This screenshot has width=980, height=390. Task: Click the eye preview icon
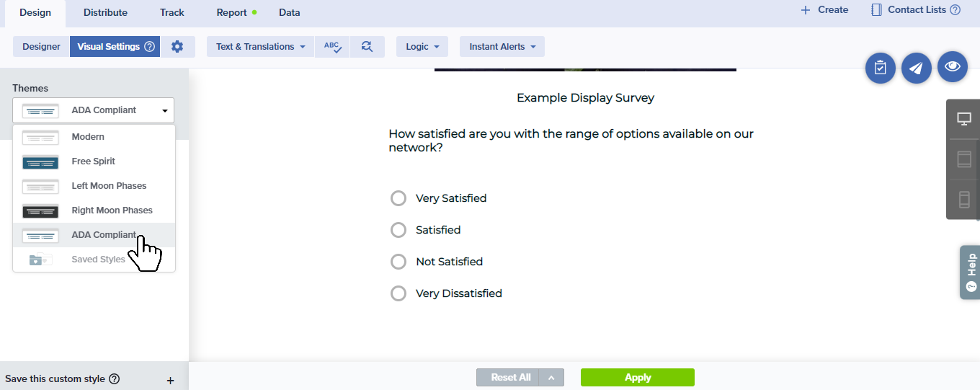pos(953,67)
